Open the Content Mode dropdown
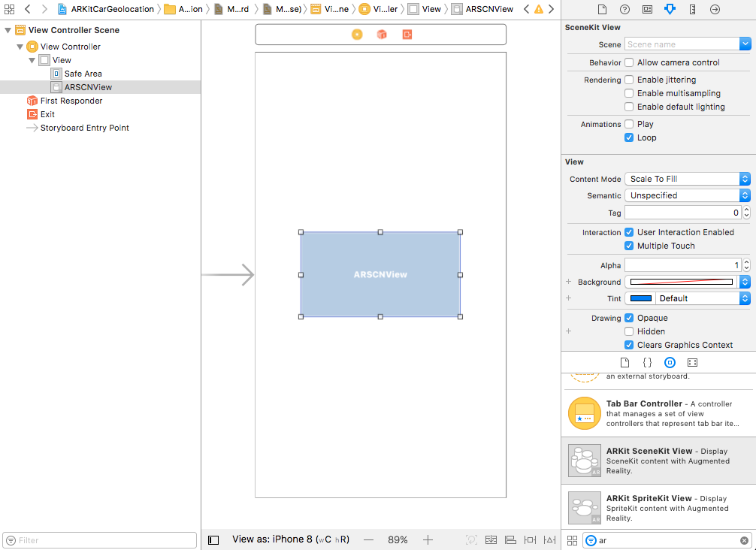 tap(687, 179)
